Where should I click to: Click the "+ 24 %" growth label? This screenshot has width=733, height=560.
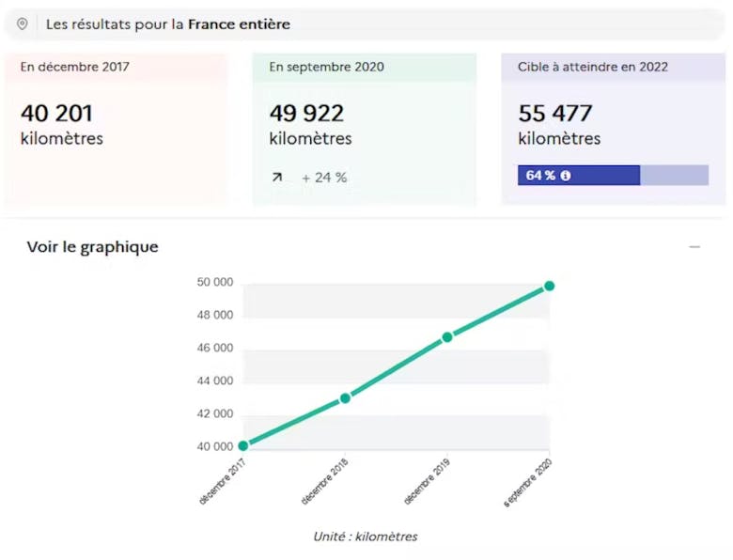click(x=324, y=178)
